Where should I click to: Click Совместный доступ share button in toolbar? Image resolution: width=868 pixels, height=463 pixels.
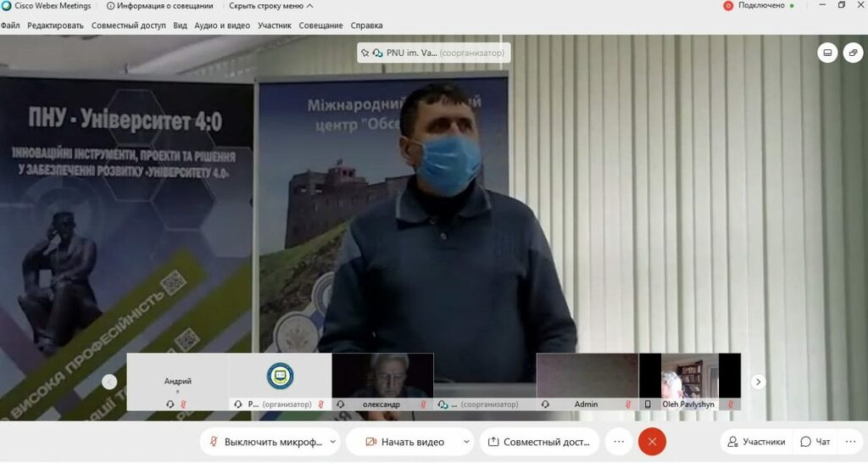(x=539, y=442)
